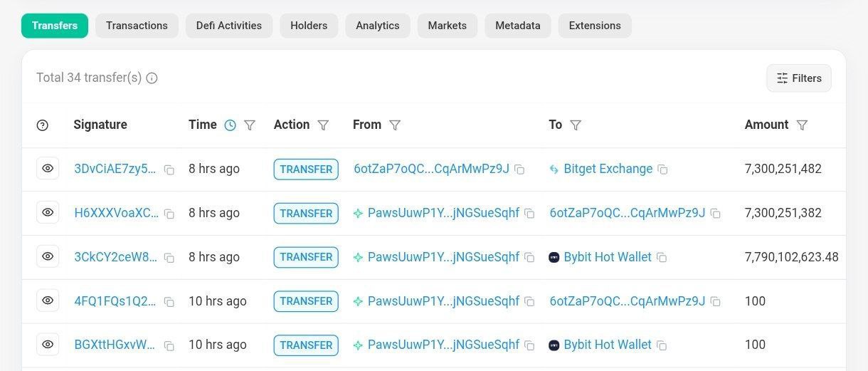Switch to the Holders tab
This screenshot has height=371, width=868.
click(309, 26)
